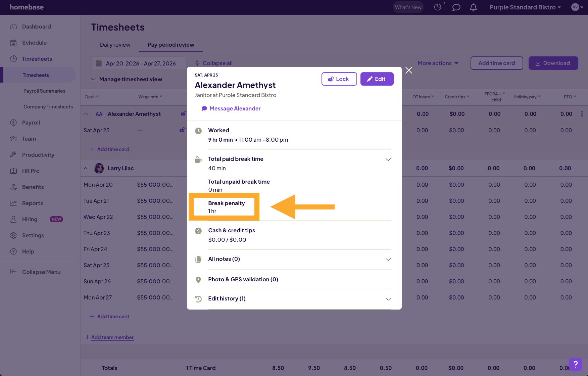The height and width of the screenshot is (376, 588).
Task: Open Alexander Amethyst row three-dot menu
Action: pyautogui.click(x=582, y=114)
